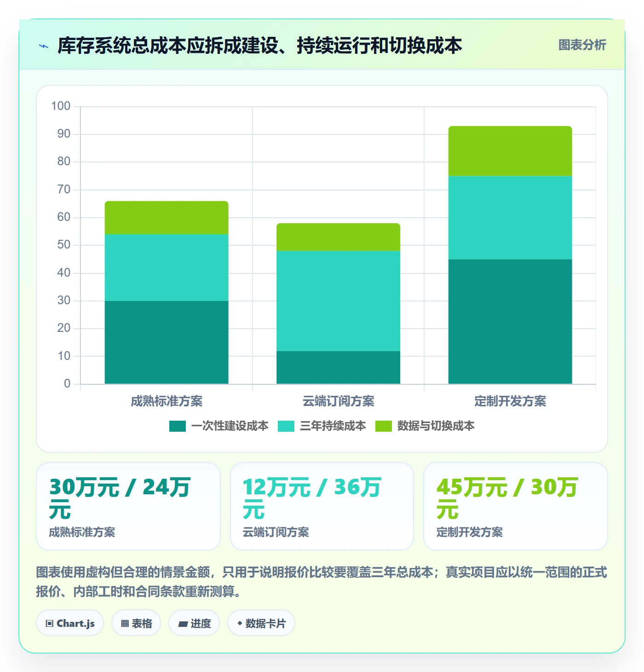Click the 定制开发方案 green switching-cost bar segment
644x672 pixels.
pyautogui.click(x=510, y=151)
